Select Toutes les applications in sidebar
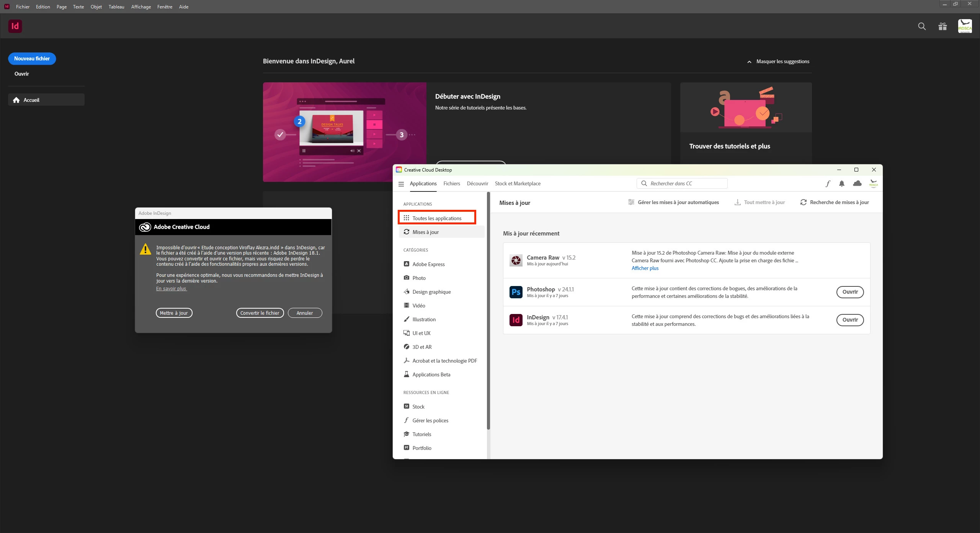 [x=437, y=218]
